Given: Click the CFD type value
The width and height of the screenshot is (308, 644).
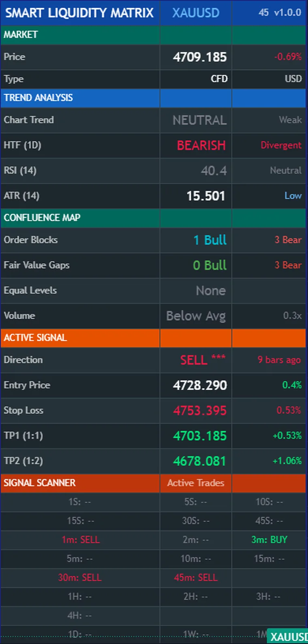Looking at the screenshot, I should click(219, 79).
